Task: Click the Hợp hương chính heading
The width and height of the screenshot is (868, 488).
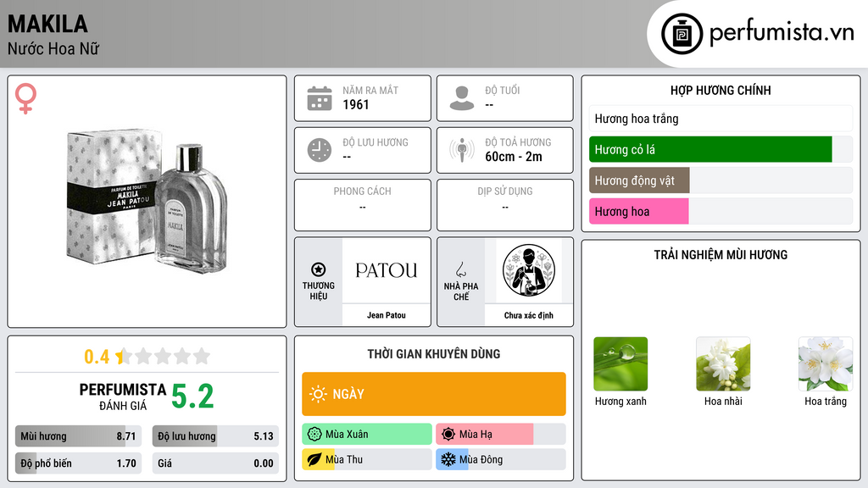Action: click(x=721, y=90)
